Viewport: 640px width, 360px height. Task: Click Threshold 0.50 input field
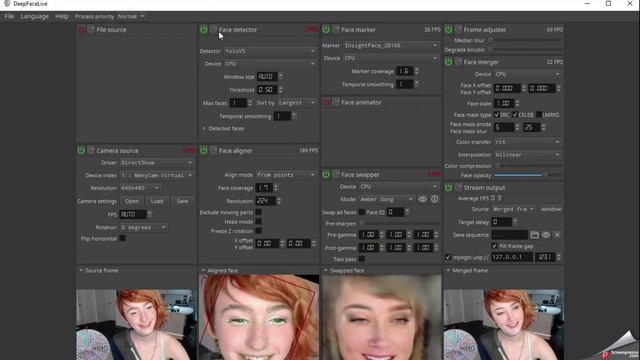click(x=267, y=90)
